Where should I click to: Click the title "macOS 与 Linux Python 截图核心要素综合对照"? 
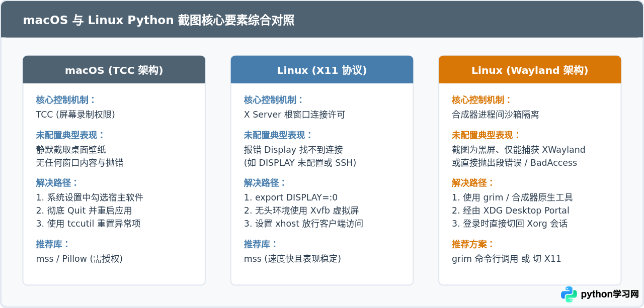158,20
